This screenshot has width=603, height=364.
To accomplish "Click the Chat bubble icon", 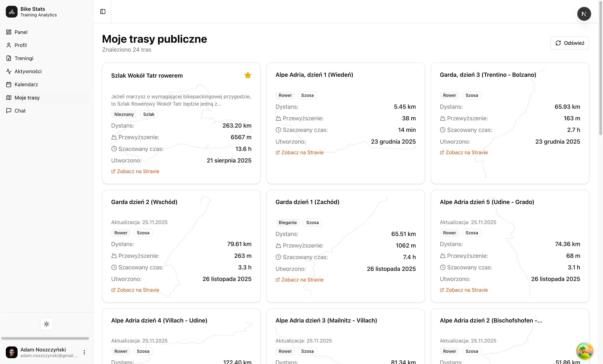I will 9,111.
